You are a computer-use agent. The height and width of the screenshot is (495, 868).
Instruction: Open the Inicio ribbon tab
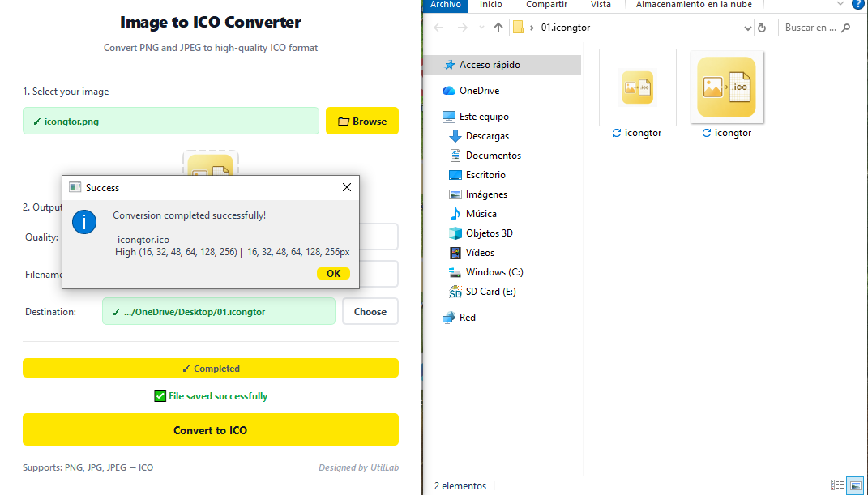tap(491, 5)
